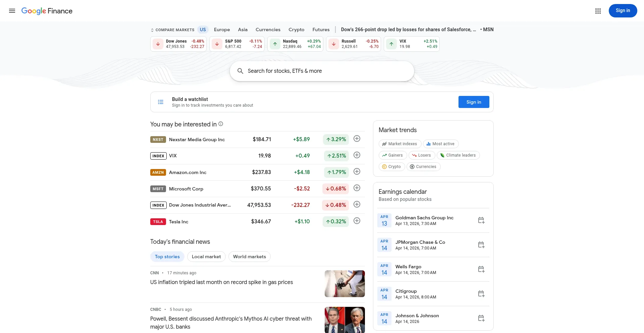Screen dimensions: 644x333
Task: Select the Top stories news filter
Action: tap(167, 257)
